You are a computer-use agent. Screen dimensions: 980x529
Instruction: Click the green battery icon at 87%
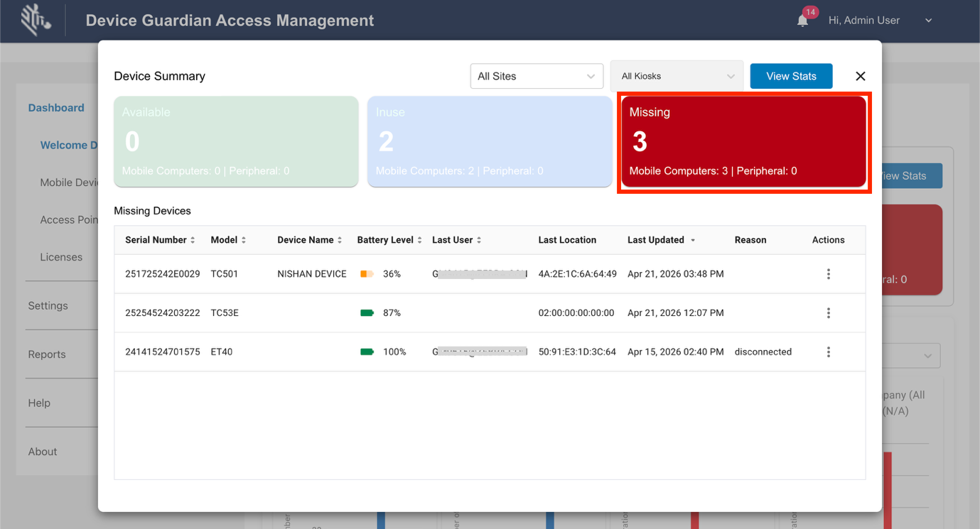pos(367,313)
